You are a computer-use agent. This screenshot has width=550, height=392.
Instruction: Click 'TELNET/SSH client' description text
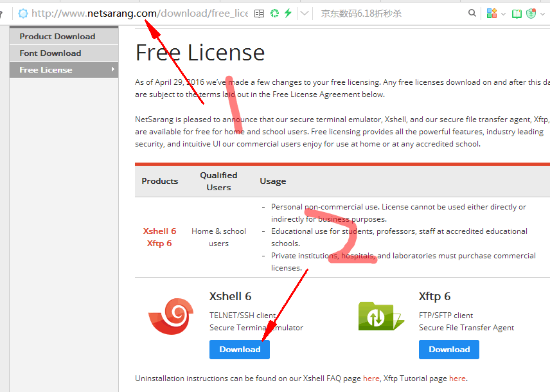243,316
